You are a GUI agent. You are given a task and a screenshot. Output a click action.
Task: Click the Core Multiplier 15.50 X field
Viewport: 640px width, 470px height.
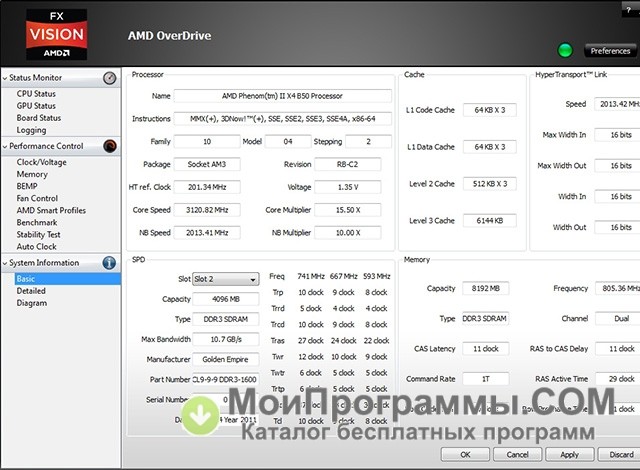point(348,210)
